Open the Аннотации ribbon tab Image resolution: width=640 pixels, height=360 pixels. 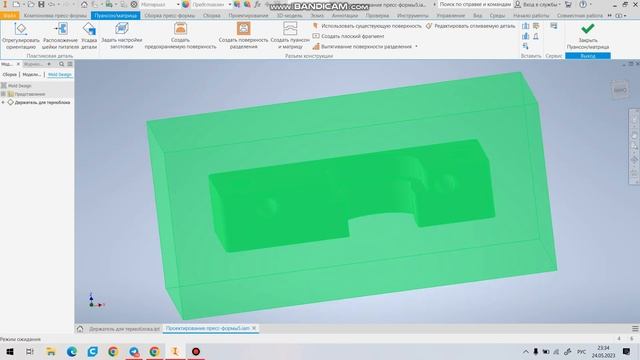[x=344, y=16]
